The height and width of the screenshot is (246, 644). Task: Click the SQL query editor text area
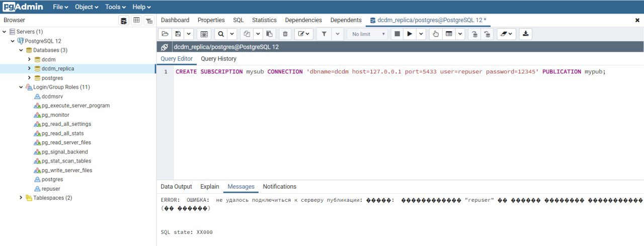[x=409, y=123]
